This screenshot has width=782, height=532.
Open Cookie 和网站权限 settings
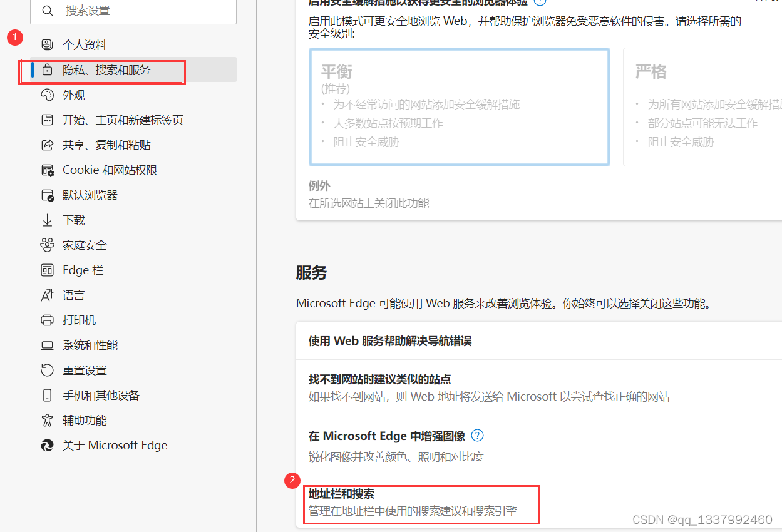pyautogui.click(x=110, y=170)
